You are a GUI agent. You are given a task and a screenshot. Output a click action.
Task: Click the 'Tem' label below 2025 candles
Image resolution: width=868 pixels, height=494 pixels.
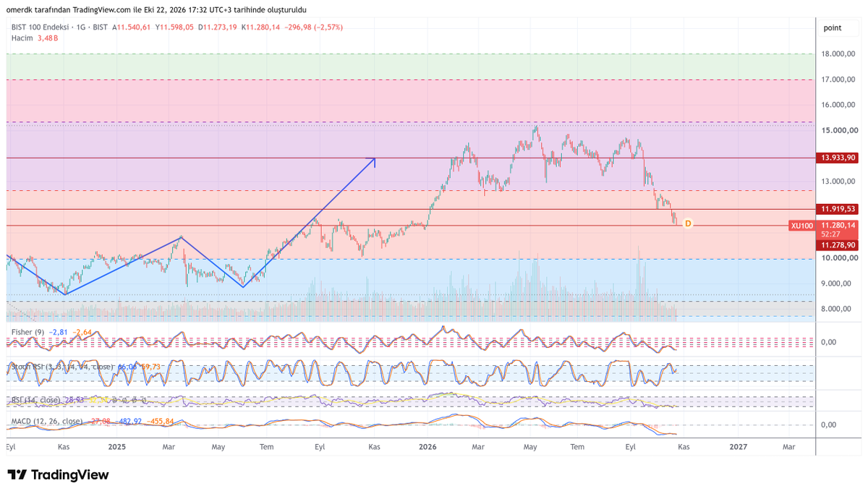point(267,447)
